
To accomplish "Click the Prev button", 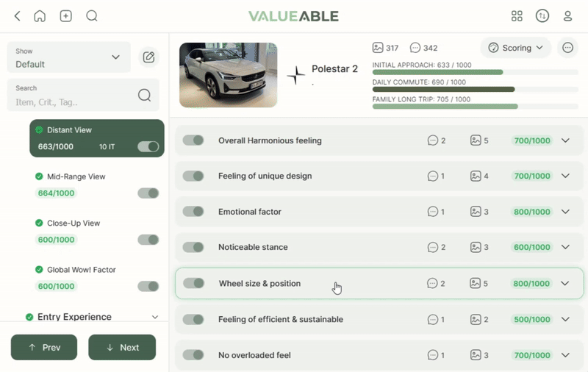I will pyautogui.click(x=44, y=347).
